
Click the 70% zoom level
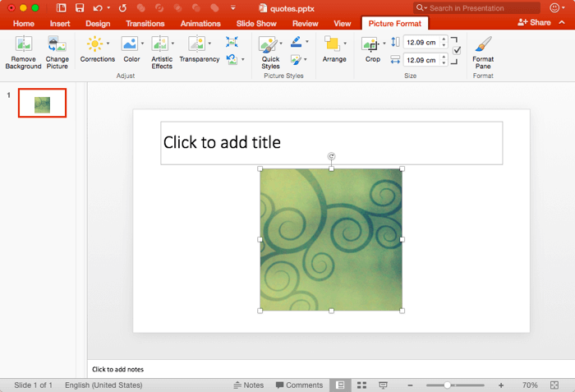(530, 385)
